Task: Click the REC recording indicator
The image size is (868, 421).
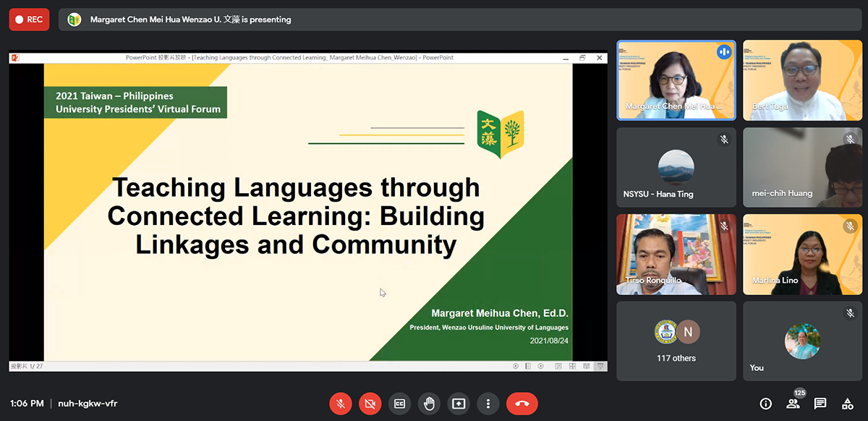Action: [x=29, y=20]
